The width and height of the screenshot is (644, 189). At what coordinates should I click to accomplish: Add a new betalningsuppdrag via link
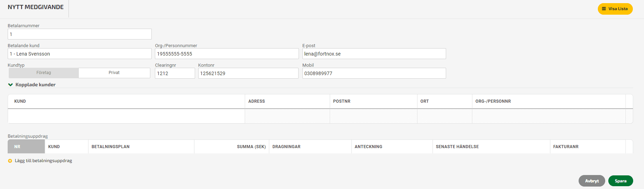[x=43, y=161]
